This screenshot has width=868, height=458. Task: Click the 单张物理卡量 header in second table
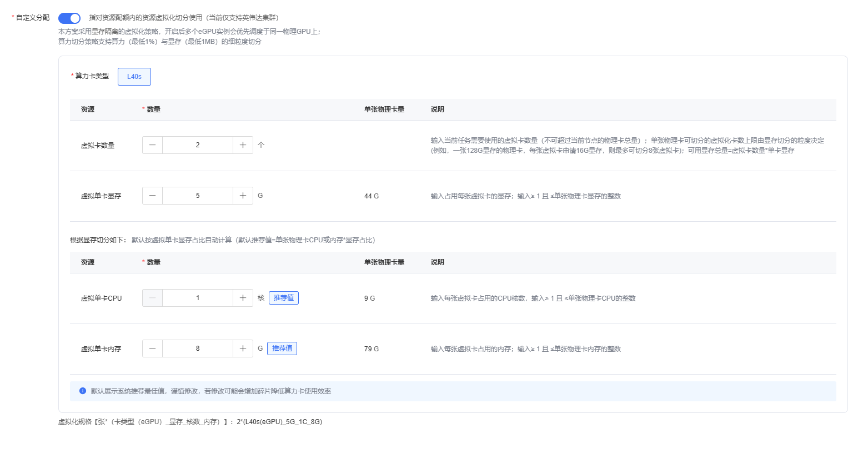[384, 262]
